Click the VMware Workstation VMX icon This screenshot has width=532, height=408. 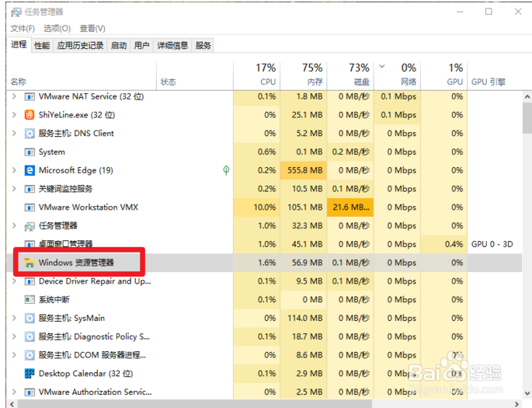30,207
